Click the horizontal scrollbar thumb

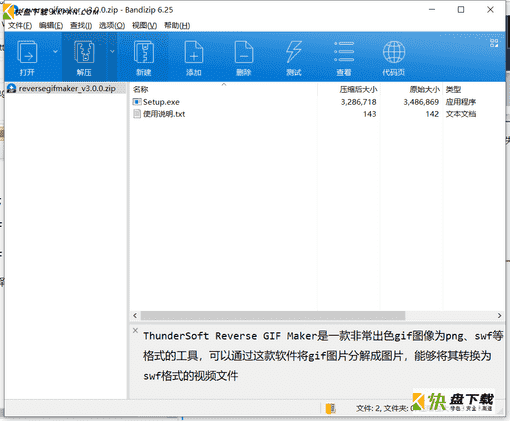tap(273, 315)
